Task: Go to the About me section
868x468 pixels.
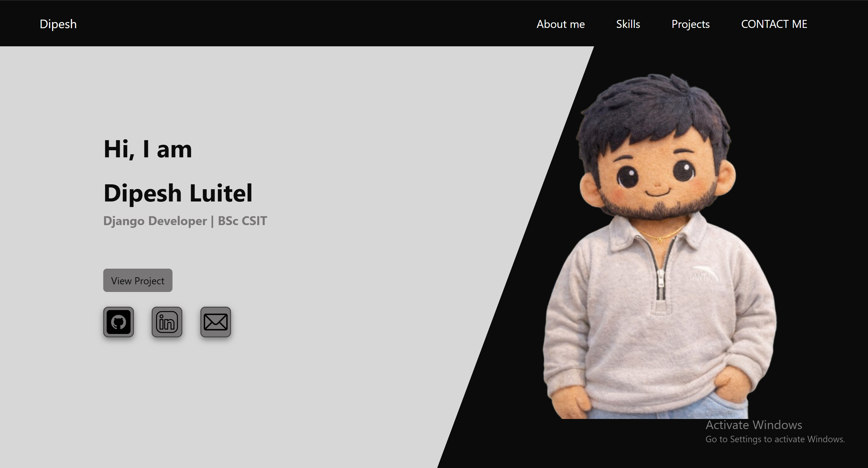Action: [x=560, y=24]
